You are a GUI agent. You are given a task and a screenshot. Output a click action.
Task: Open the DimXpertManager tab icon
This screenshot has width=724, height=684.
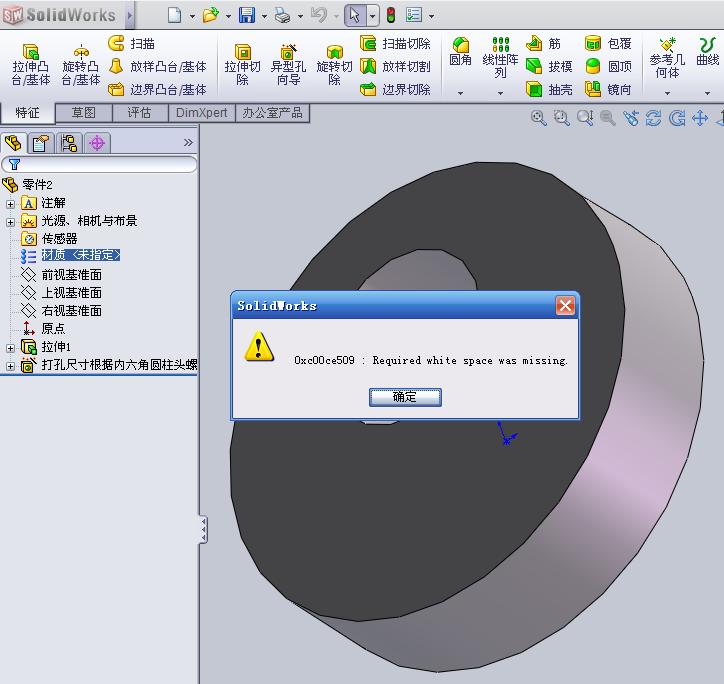[x=97, y=143]
